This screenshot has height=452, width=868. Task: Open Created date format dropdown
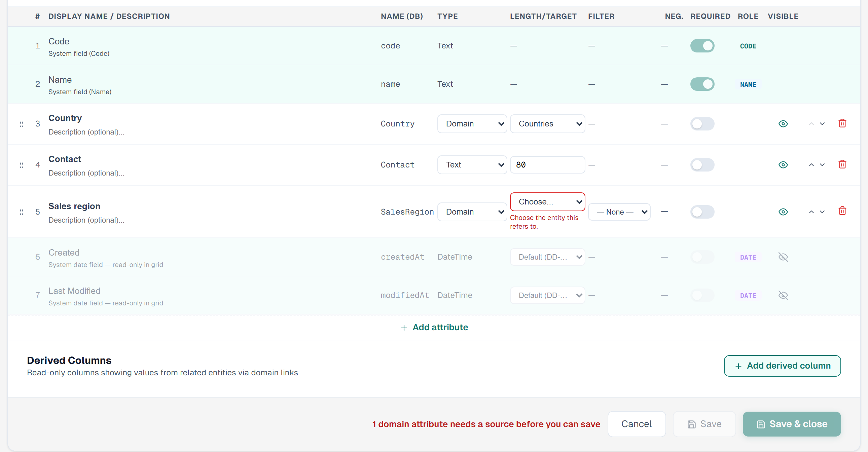pos(548,257)
